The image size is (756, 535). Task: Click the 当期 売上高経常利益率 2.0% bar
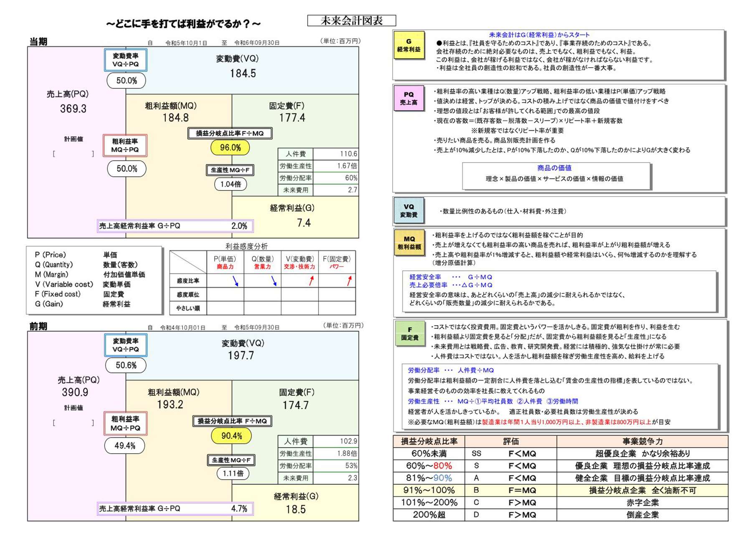[175, 226]
